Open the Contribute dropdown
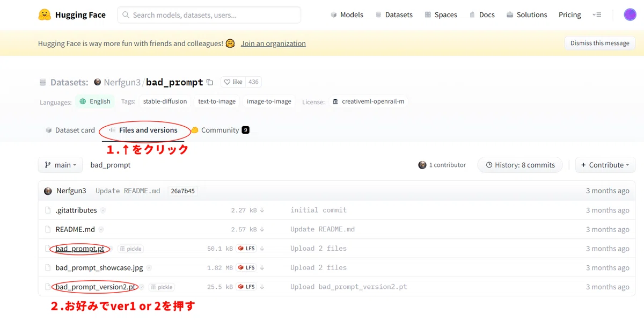The width and height of the screenshot is (644, 320). tap(605, 165)
